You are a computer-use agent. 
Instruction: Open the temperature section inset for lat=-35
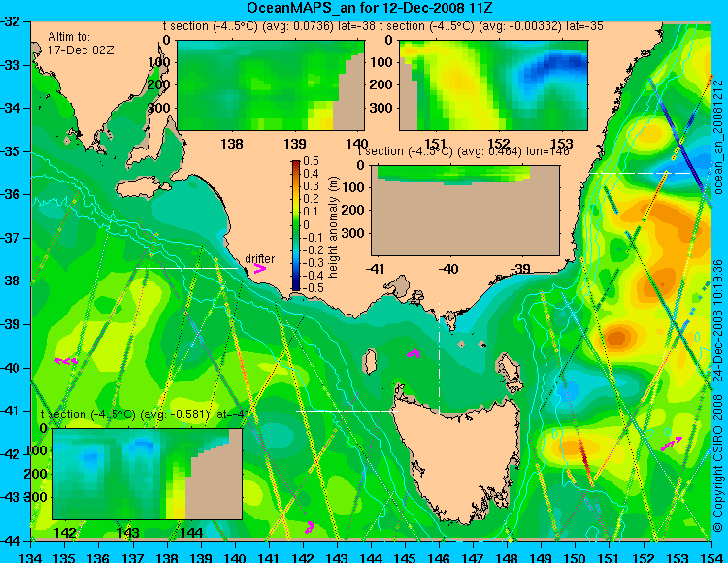tap(493, 85)
